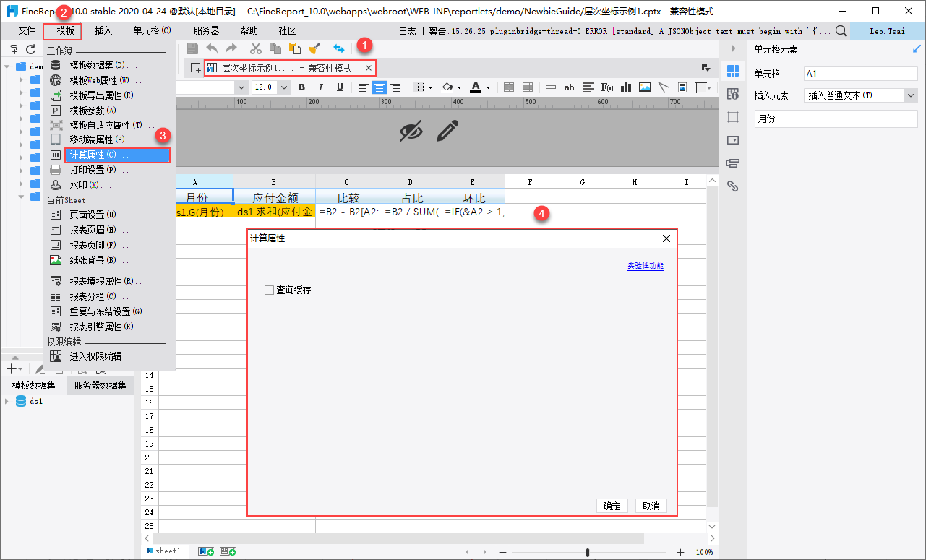This screenshot has height=560, width=926.
Task: Insert slash line with diagonal icon
Action: (x=664, y=87)
